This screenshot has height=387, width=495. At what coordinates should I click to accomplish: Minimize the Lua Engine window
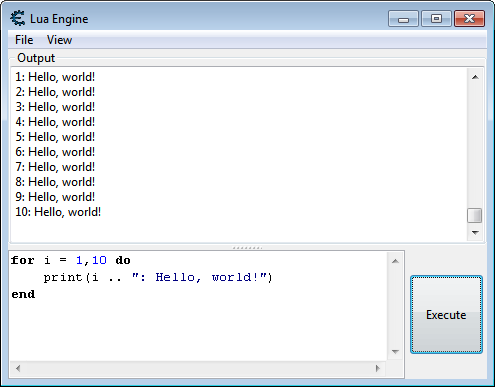(403, 18)
